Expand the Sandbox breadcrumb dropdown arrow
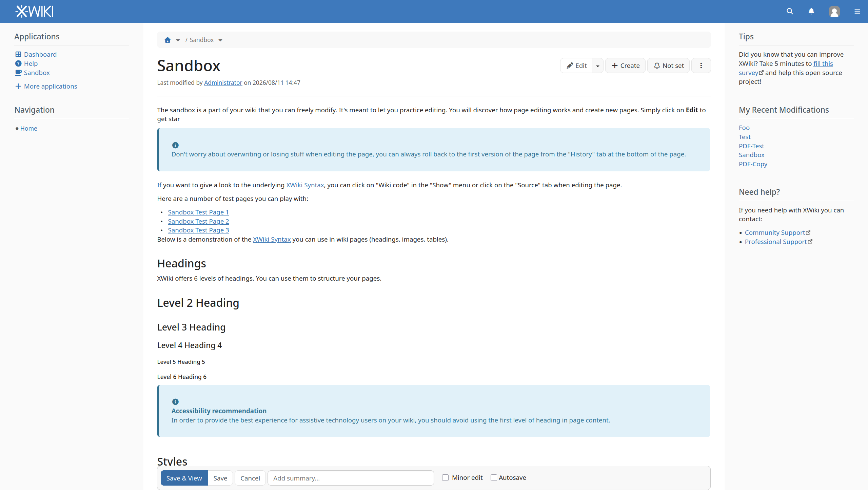 tap(220, 40)
